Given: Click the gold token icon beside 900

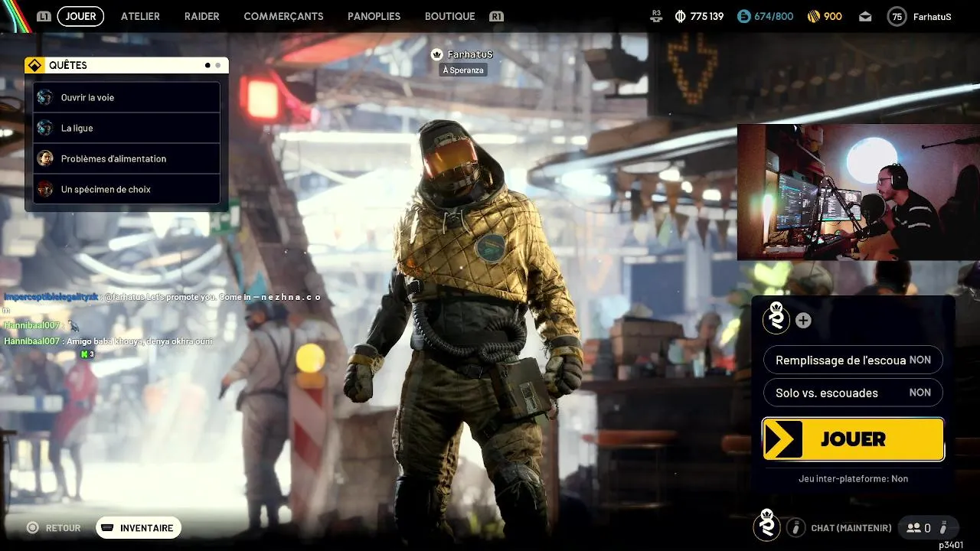Looking at the screenshot, I should (814, 16).
